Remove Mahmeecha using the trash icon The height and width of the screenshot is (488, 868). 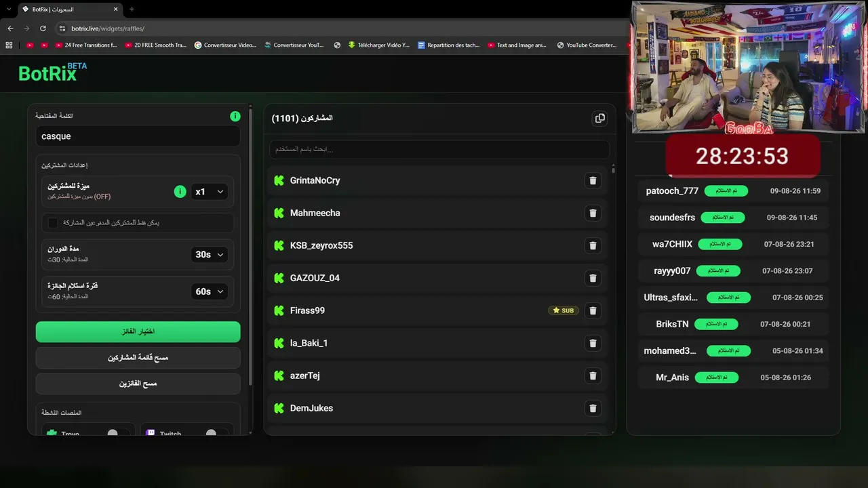tap(593, 213)
